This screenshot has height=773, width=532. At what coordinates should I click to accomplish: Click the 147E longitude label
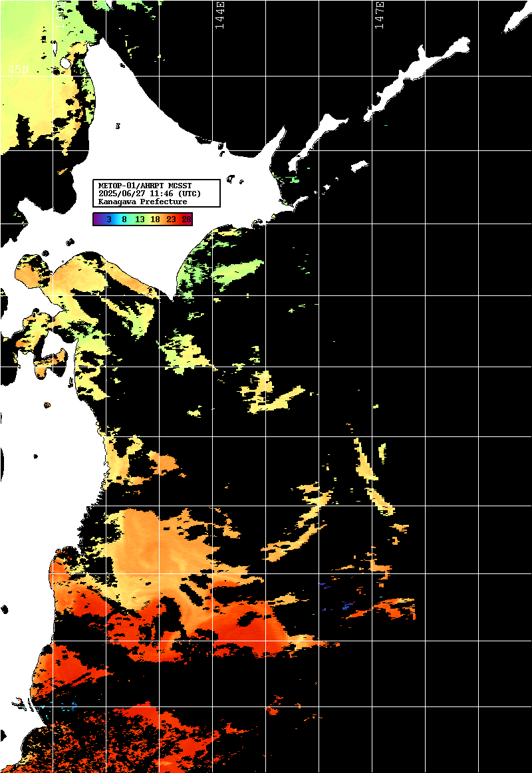379,15
